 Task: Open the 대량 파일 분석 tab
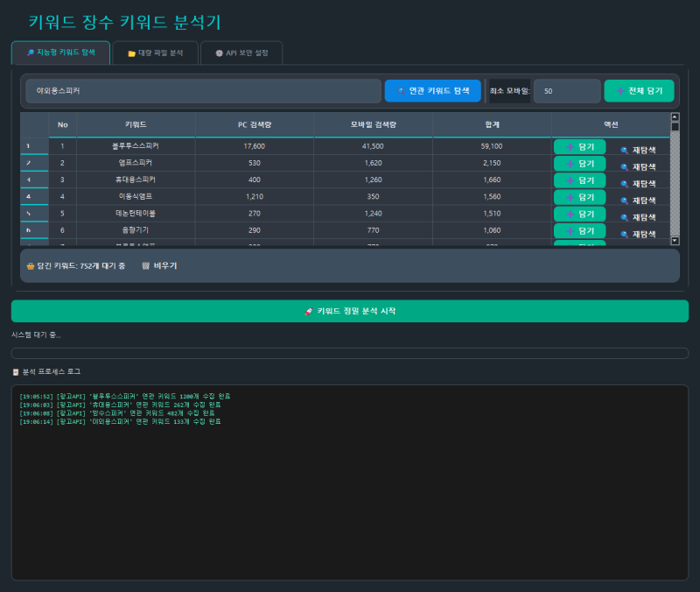[156, 53]
